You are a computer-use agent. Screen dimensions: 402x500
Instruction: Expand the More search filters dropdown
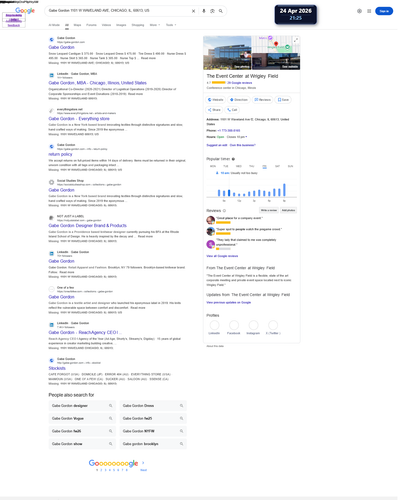pos(155,25)
